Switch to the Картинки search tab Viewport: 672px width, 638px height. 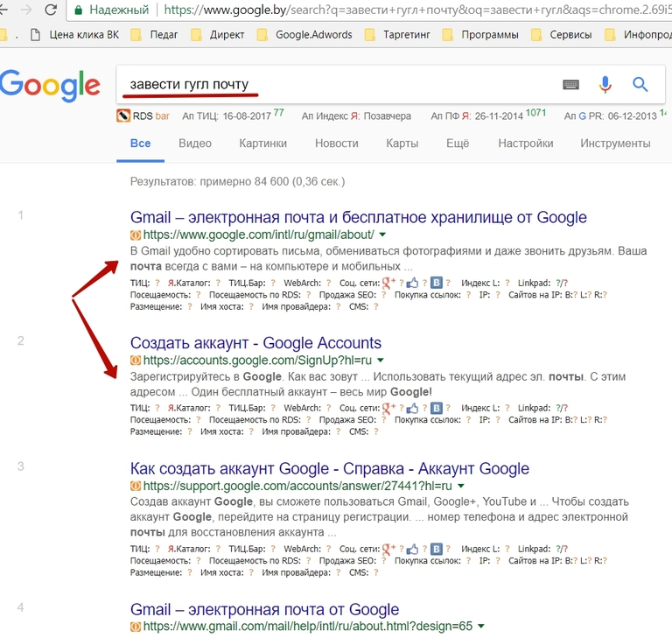click(x=262, y=144)
